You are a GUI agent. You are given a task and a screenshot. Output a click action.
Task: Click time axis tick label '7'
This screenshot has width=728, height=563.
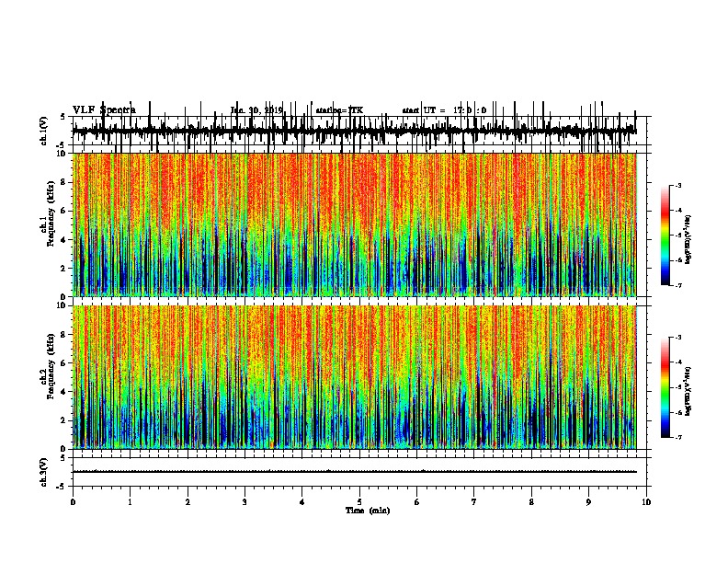pyautogui.click(x=474, y=502)
